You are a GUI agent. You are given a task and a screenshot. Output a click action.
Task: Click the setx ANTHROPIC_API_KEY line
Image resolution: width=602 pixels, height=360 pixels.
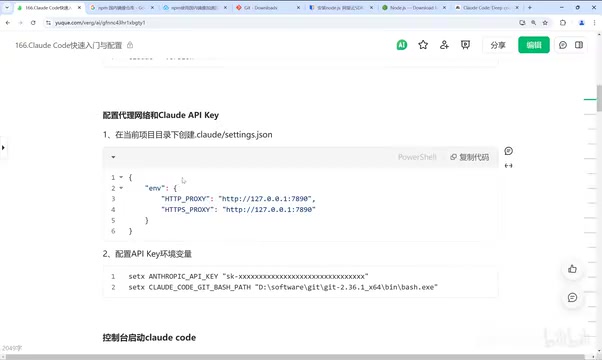click(248, 276)
